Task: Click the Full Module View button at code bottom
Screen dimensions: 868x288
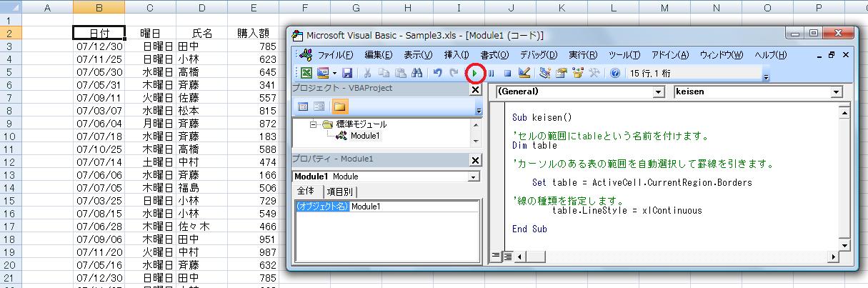Action: pyautogui.click(x=507, y=256)
